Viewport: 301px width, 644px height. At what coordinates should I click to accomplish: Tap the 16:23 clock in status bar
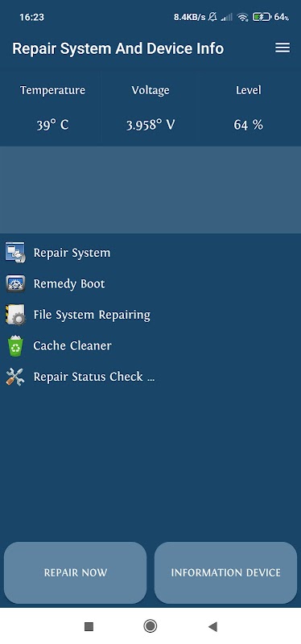tap(31, 17)
